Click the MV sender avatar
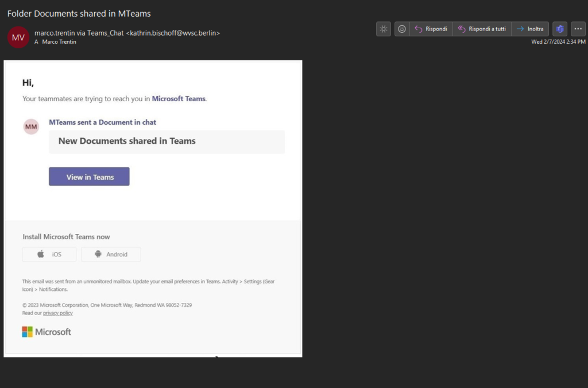 [18, 37]
